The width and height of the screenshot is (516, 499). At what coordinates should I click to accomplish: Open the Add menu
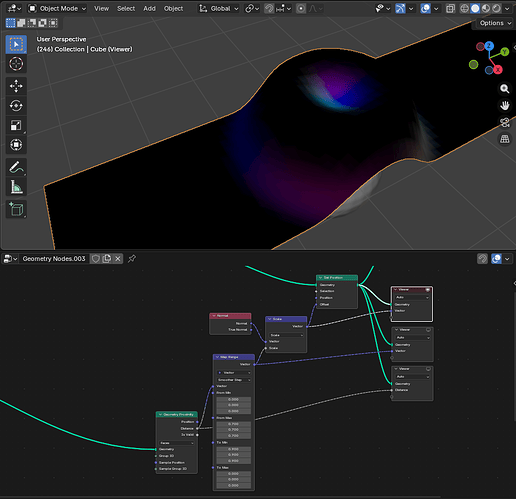point(149,9)
